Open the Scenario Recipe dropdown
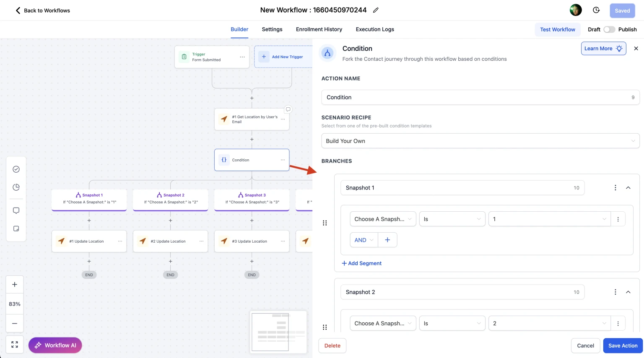The width and height of the screenshot is (644, 358). (480, 141)
